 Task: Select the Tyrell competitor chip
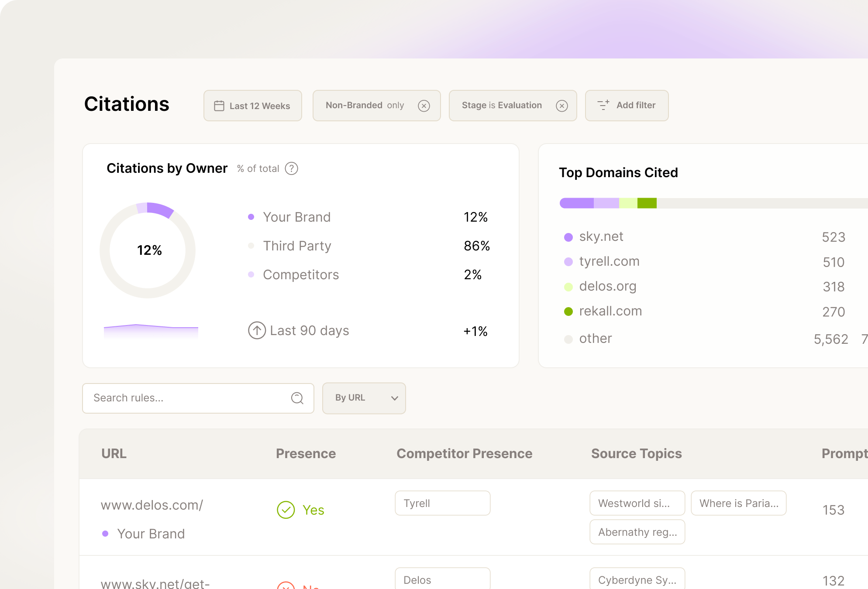coord(442,503)
